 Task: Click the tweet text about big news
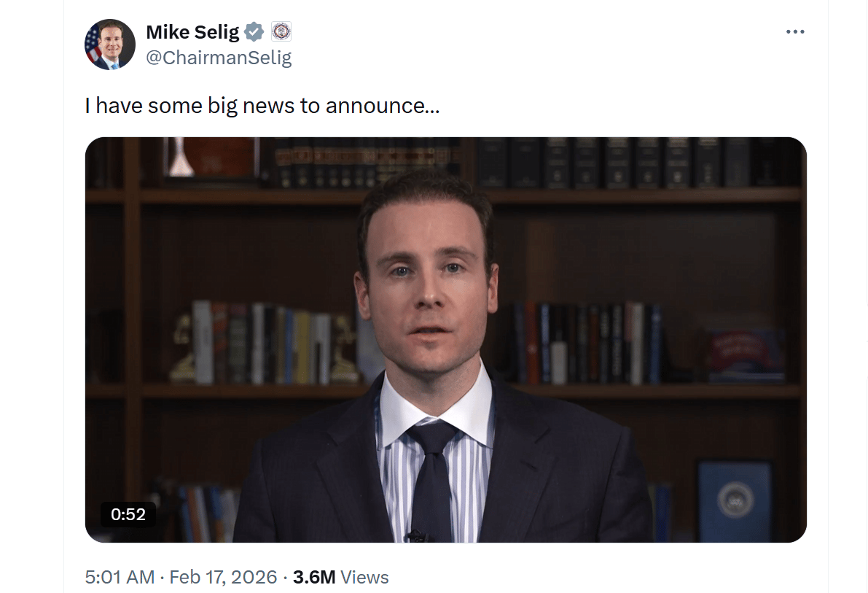(262, 105)
